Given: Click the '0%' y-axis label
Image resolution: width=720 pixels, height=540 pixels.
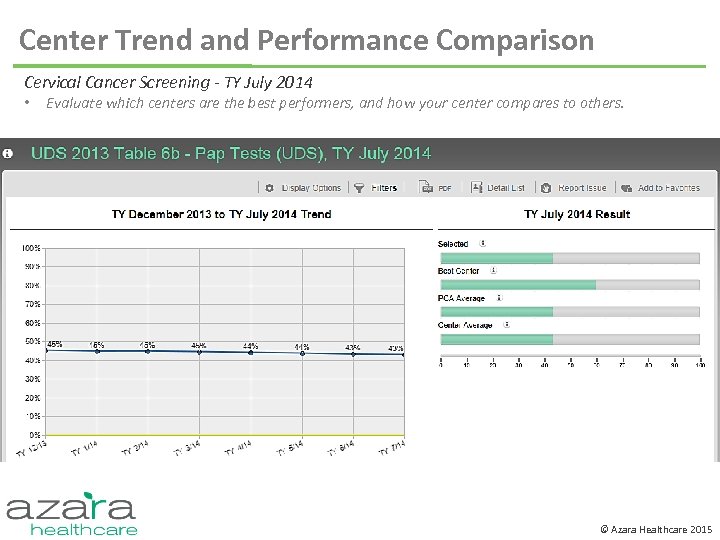Looking at the screenshot, I should click(34, 434).
